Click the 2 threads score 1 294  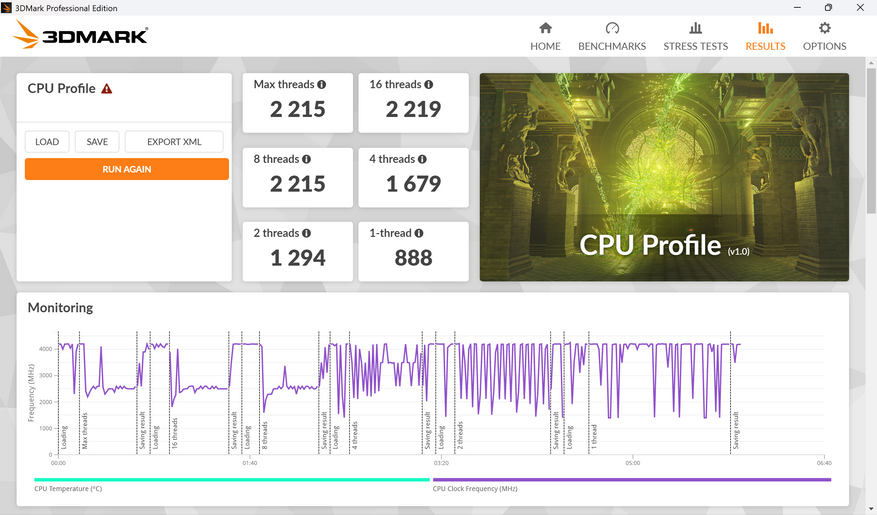point(298,258)
